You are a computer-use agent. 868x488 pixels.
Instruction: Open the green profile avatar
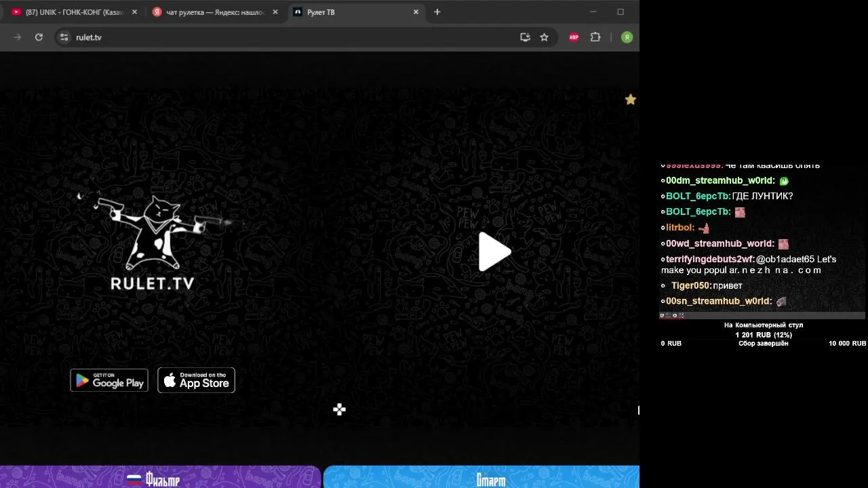tap(627, 37)
